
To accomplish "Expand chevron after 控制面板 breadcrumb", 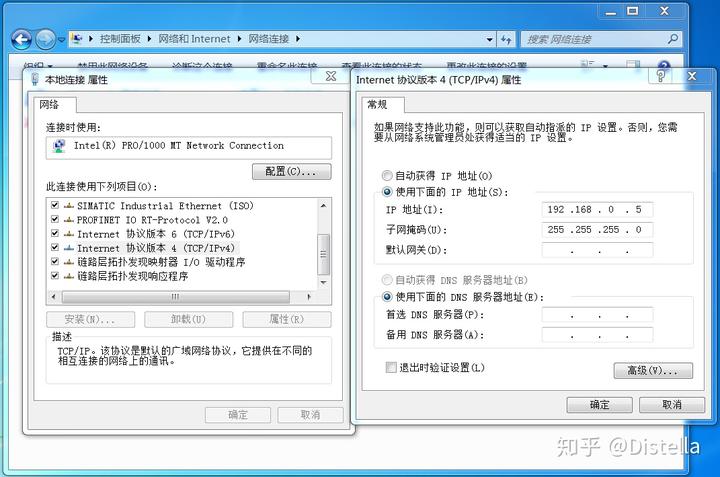I will tap(150, 39).
